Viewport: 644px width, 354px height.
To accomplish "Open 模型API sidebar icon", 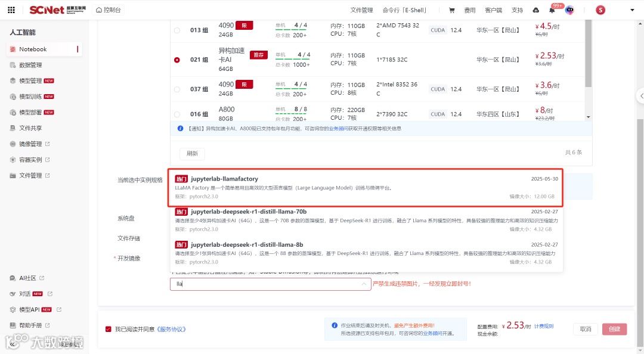I will point(13,310).
